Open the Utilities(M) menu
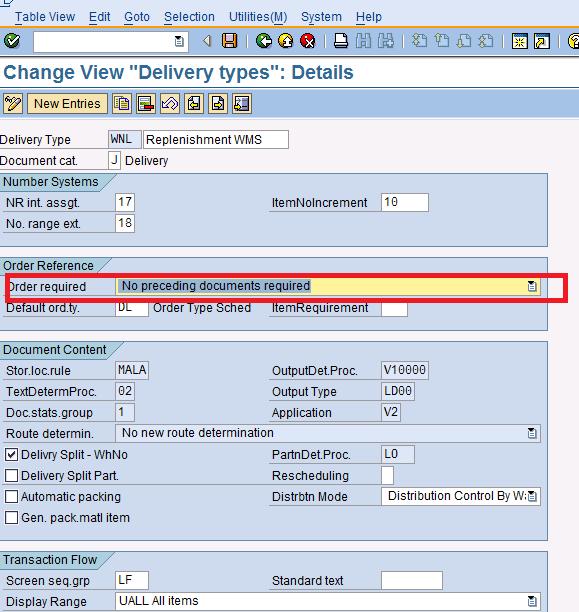Image resolution: width=579 pixels, height=612 pixels. point(258,17)
